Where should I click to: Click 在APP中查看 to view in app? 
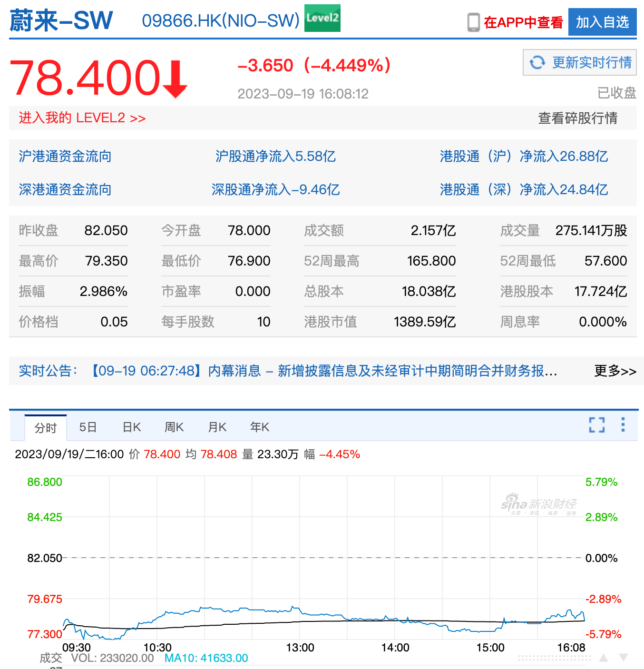click(x=523, y=21)
